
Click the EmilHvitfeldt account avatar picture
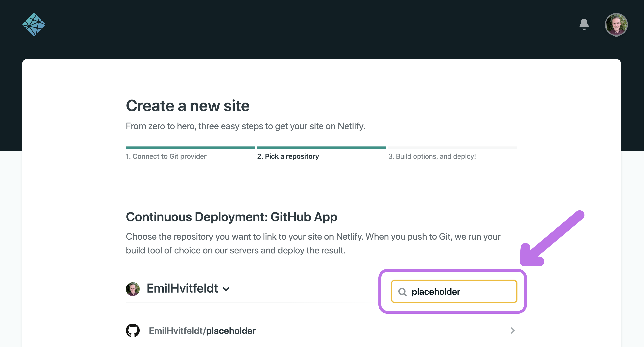click(x=133, y=289)
